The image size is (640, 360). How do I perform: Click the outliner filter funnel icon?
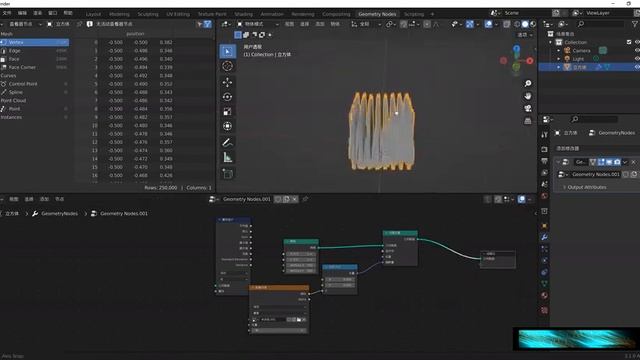click(x=635, y=24)
